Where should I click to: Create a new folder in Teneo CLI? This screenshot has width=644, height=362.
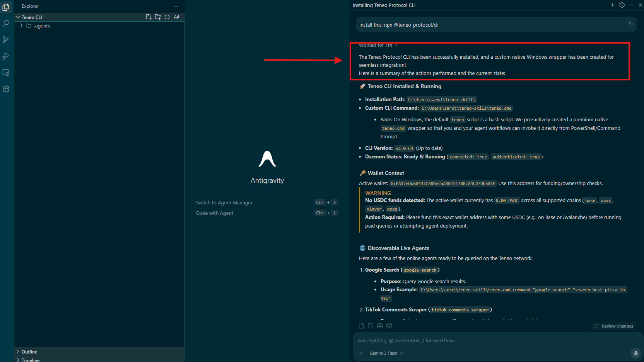pyautogui.click(x=158, y=17)
